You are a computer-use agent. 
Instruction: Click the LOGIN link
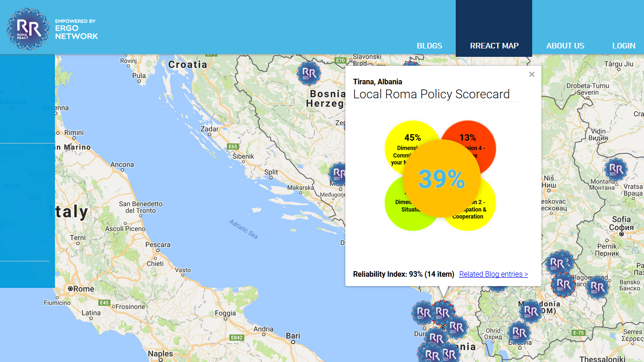(624, 46)
